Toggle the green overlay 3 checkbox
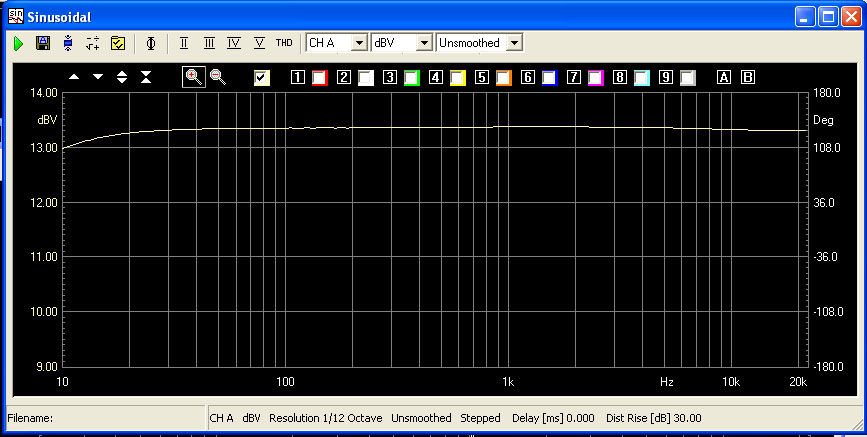The height and width of the screenshot is (437, 867). 411,77
